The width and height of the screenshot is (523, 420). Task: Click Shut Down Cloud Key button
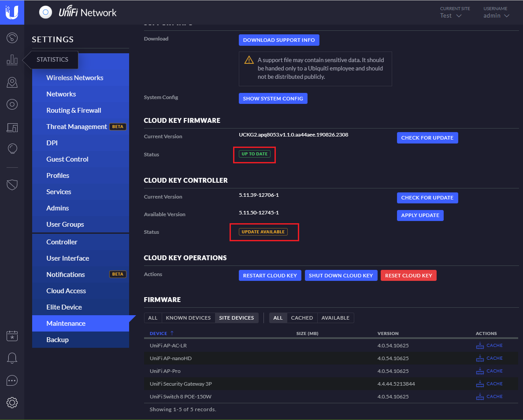click(341, 276)
